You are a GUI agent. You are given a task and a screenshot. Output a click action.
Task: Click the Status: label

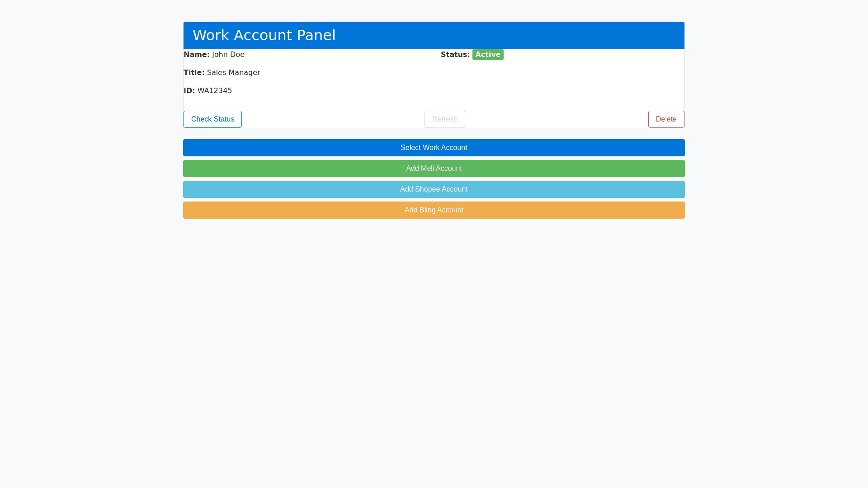455,55
